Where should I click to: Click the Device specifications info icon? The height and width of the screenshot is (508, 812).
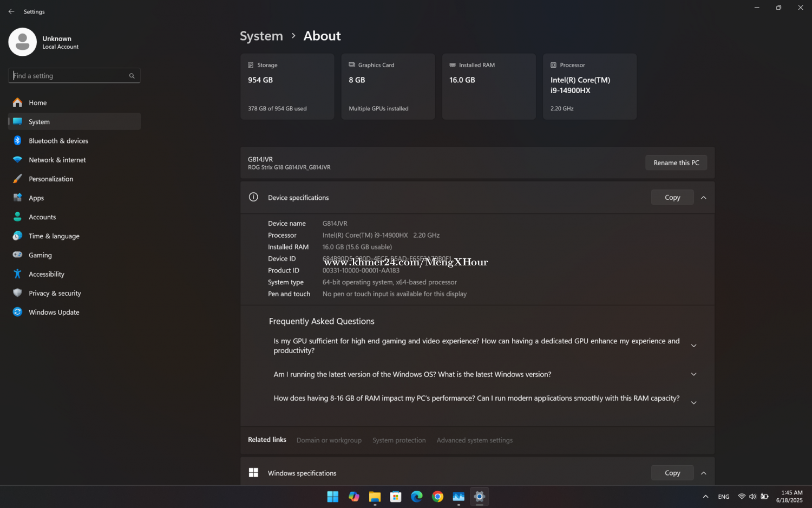[253, 197]
